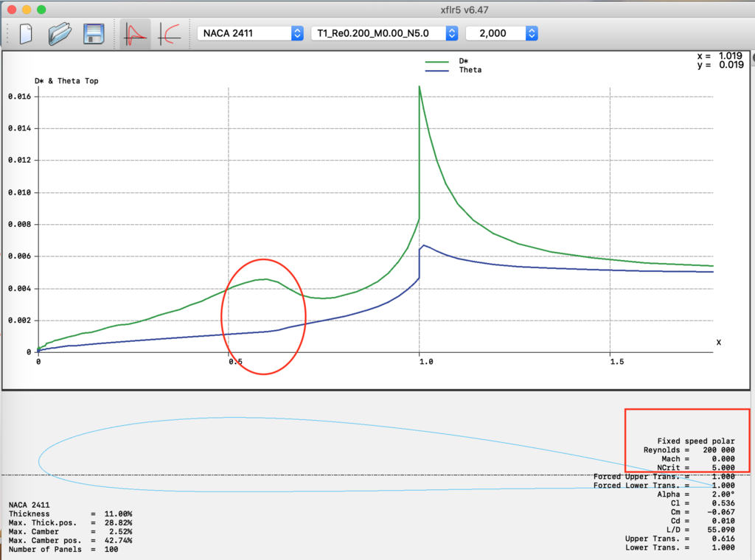The width and height of the screenshot is (755, 560).
Task: Select the blue Theta legend entry
Action: pyautogui.click(x=469, y=70)
